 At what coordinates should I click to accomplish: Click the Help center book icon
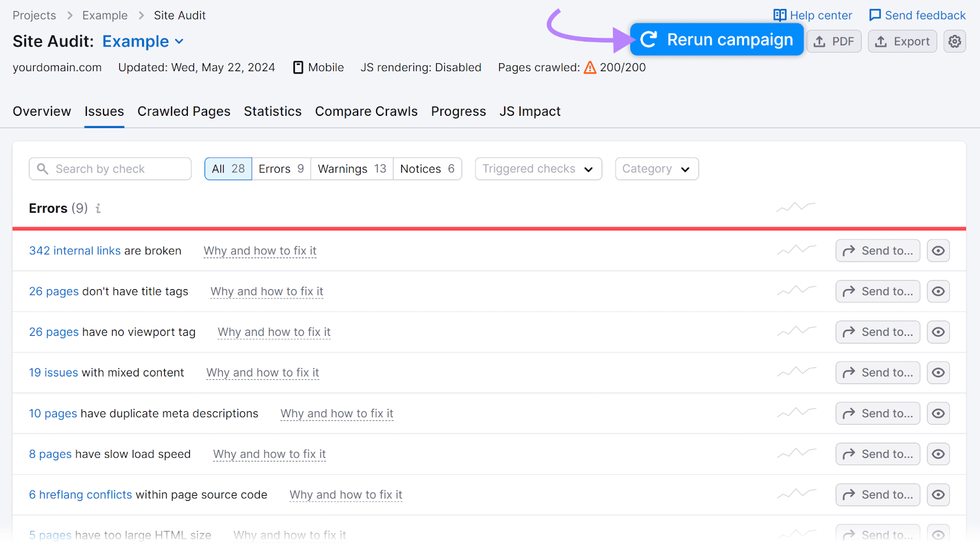(x=780, y=15)
